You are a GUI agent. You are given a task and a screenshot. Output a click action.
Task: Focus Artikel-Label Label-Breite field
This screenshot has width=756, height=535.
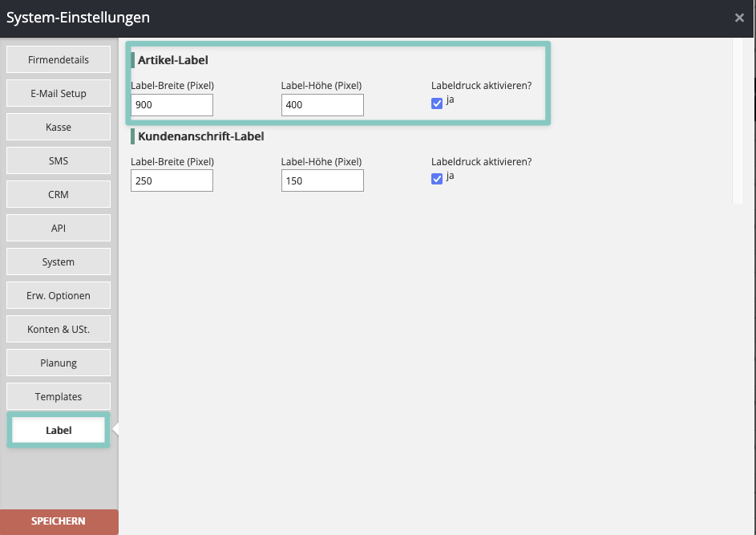(x=172, y=105)
